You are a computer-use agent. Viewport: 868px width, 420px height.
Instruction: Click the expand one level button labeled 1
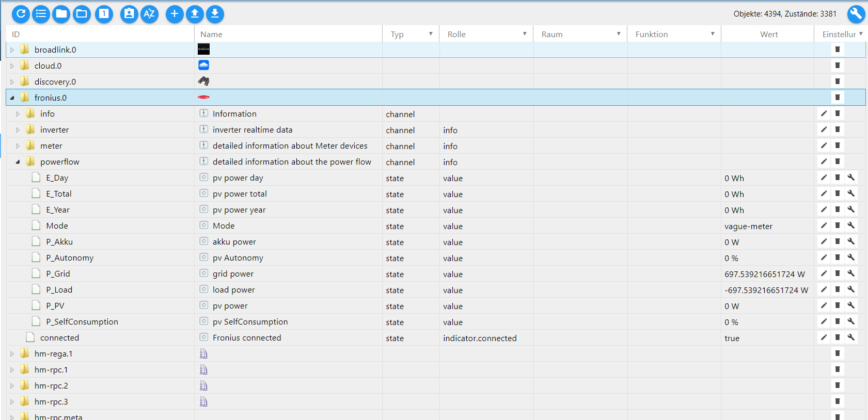pos(104,14)
